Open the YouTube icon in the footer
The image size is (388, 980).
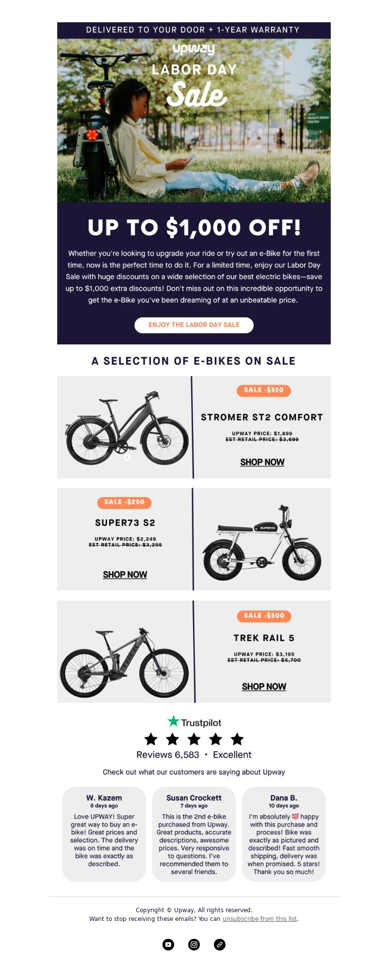tap(168, 944)
